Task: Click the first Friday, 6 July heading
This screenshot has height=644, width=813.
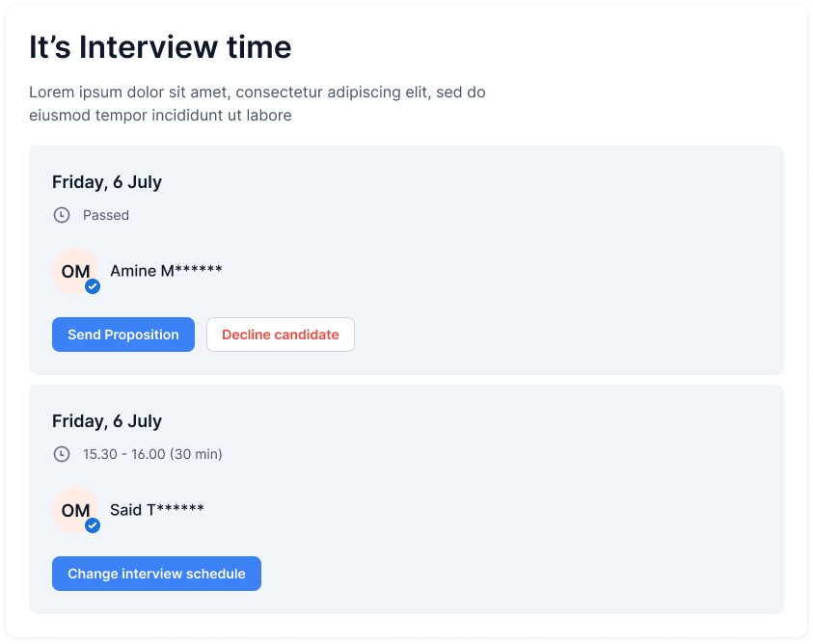Action: (x=107, y=182)
